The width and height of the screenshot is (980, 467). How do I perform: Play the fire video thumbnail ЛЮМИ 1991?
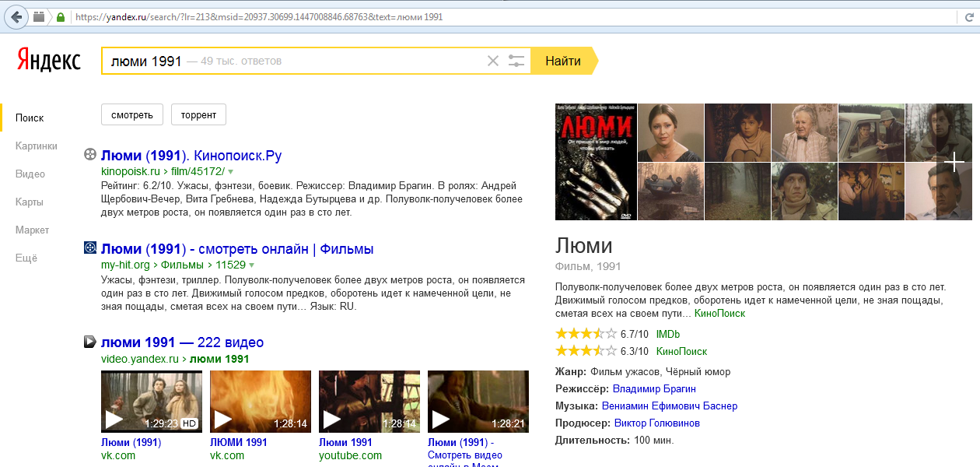(261, 401)
